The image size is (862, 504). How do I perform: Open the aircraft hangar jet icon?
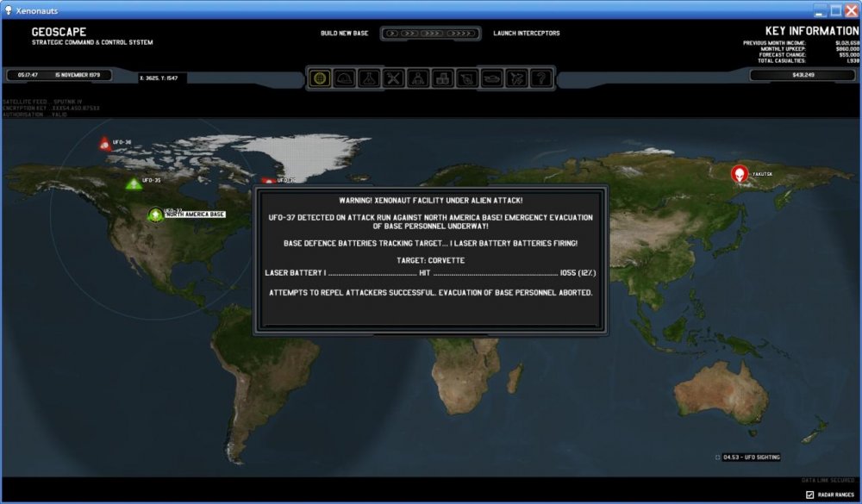[516, 78]
